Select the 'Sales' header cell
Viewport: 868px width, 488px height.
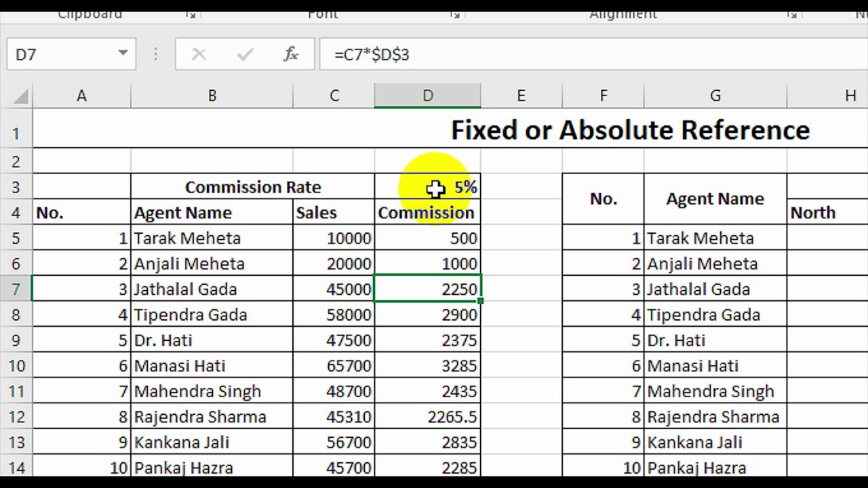click(x=334, y=213)
